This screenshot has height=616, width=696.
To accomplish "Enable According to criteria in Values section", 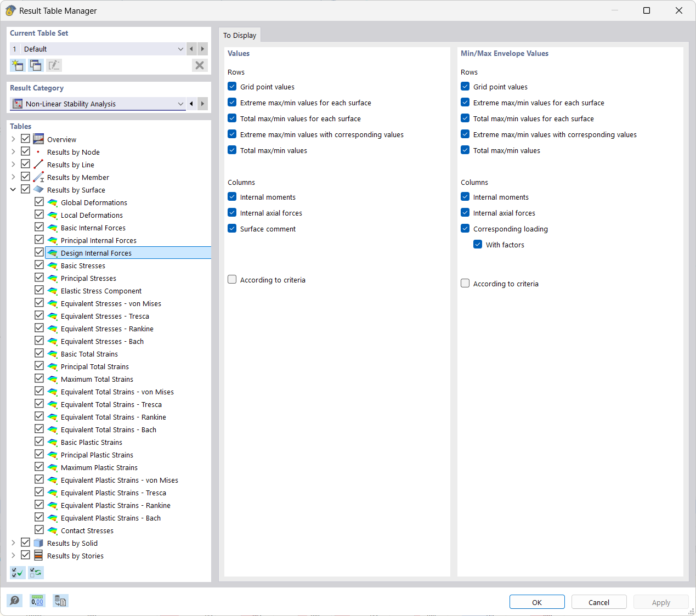I will click(231, 279).
